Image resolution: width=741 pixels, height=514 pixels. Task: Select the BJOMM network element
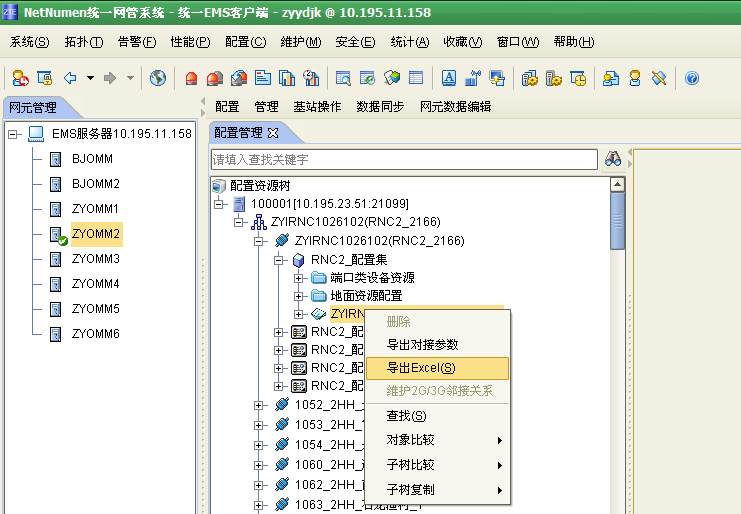click(x=93, y=159)
